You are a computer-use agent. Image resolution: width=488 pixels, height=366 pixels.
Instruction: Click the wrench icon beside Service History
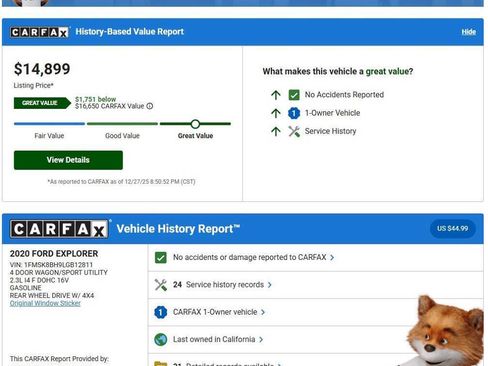294,131
